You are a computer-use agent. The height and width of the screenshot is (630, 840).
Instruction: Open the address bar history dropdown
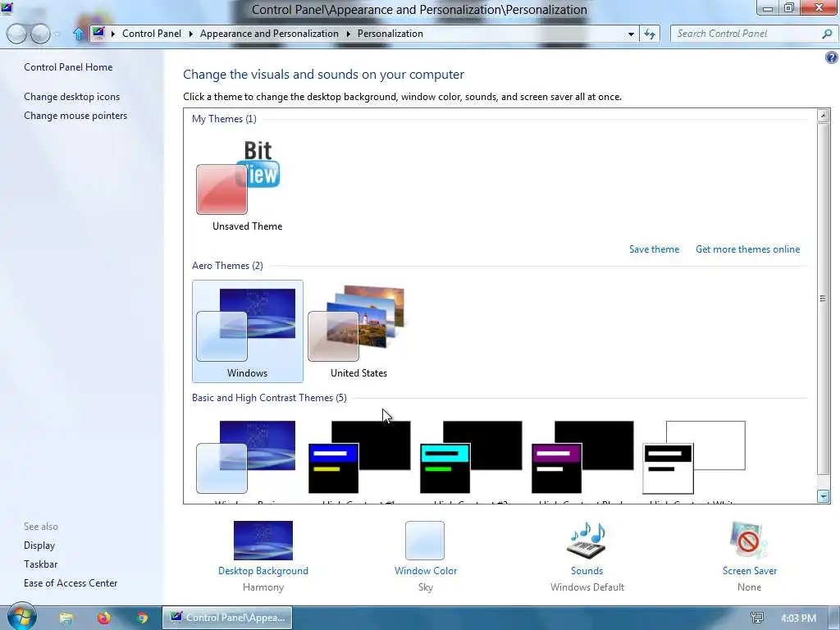[x=631, y=34]
